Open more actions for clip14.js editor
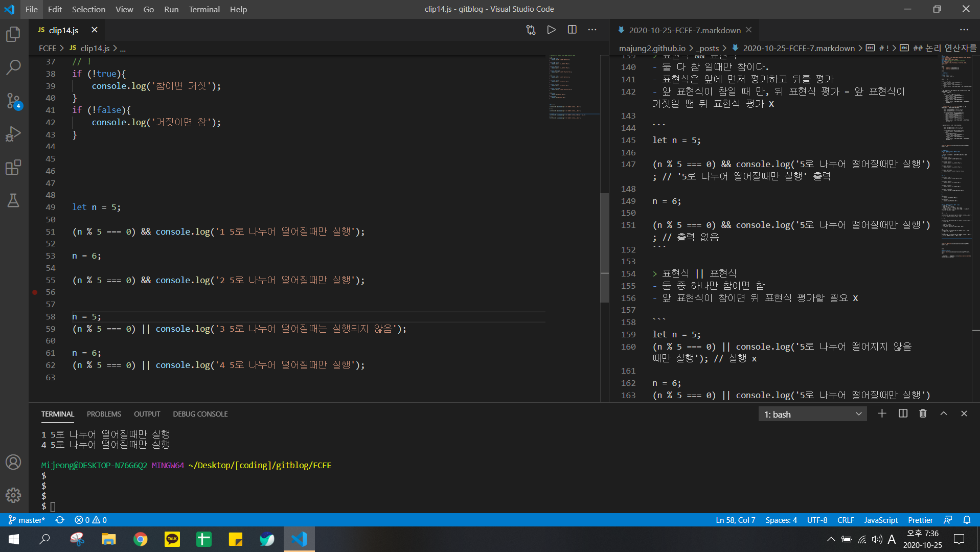 [x=592, y=30]
